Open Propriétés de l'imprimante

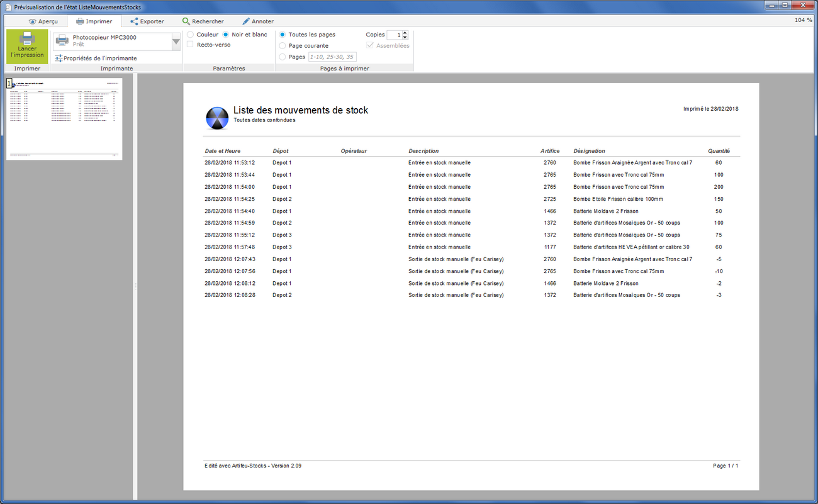[x=96, y=58]
